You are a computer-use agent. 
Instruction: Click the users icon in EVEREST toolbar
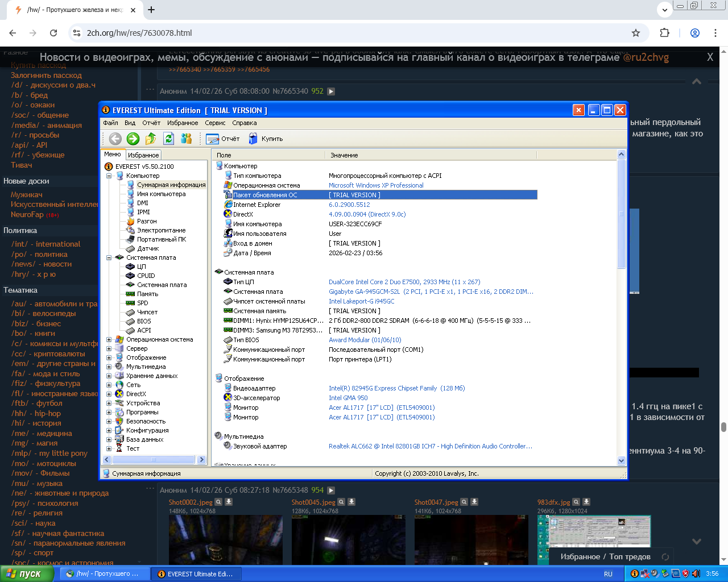(x=186, y=139)
